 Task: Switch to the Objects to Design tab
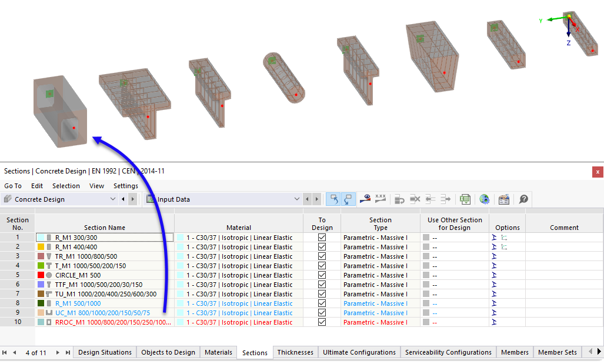(x=168, y=352)
